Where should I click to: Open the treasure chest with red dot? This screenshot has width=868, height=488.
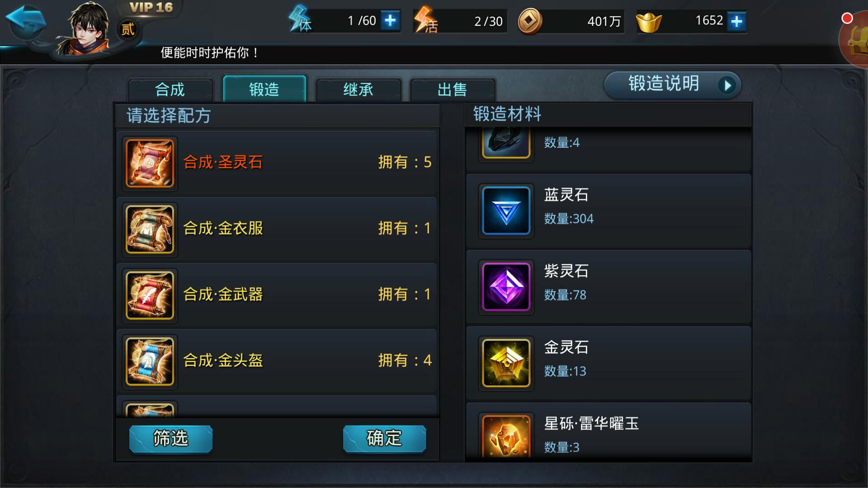(854, 40)
